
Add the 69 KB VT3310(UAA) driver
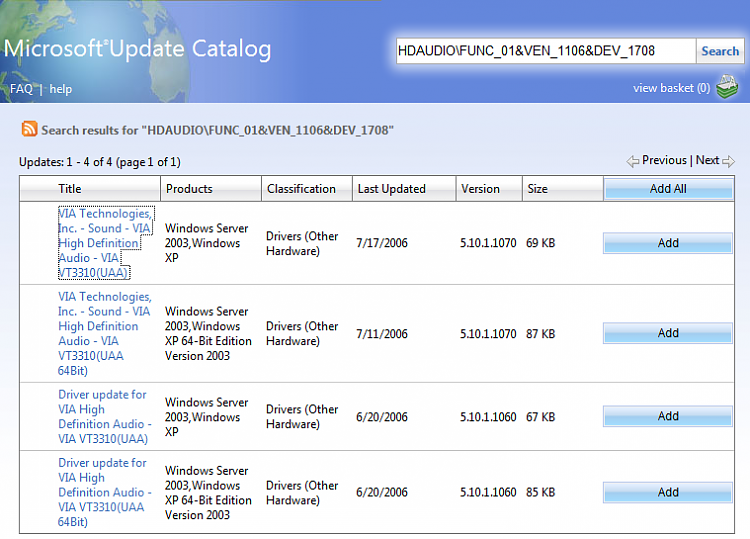point(668,243)
